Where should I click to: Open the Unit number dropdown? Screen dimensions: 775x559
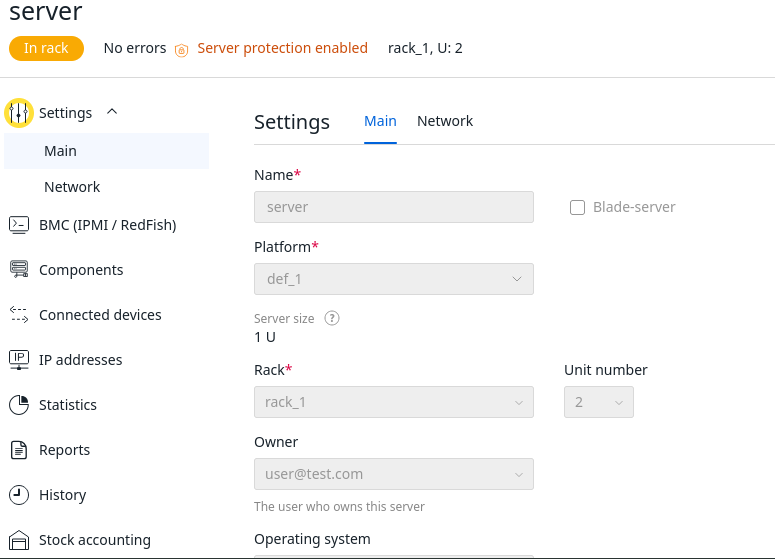[x=598, y=402]
